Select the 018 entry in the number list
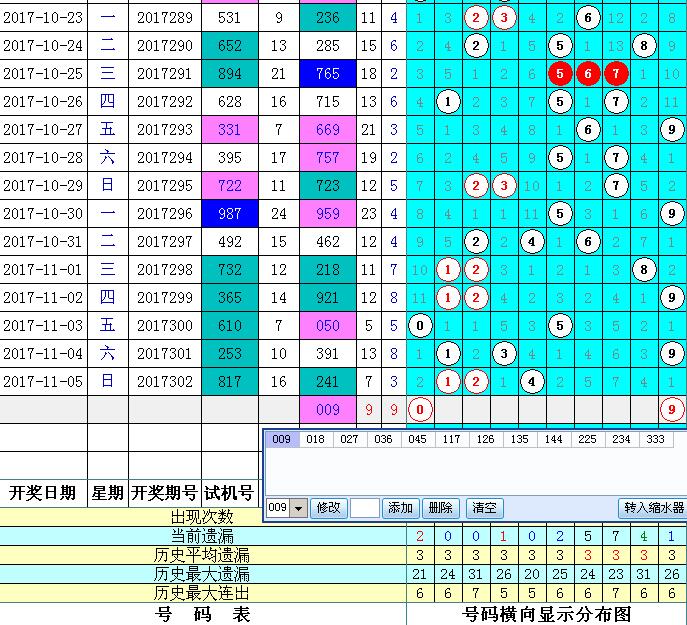This screenshot has width=687, height=625. point(315,439)
